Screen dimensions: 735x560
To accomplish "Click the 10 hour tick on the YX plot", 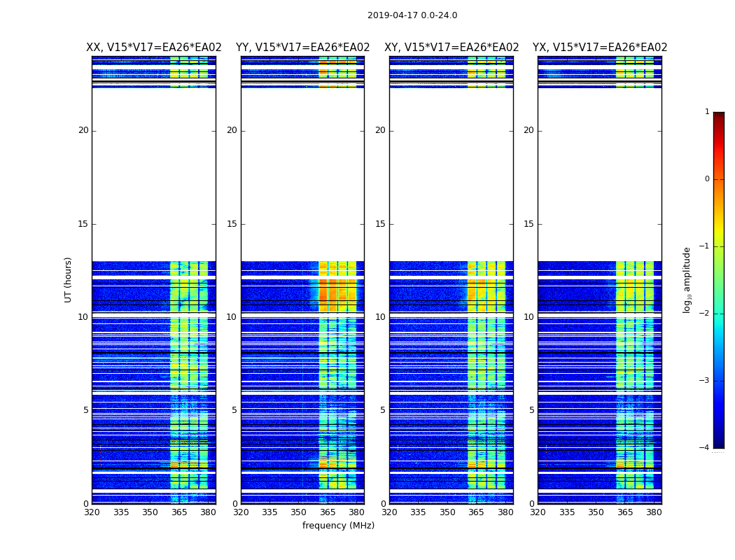I will pos(528,317).
